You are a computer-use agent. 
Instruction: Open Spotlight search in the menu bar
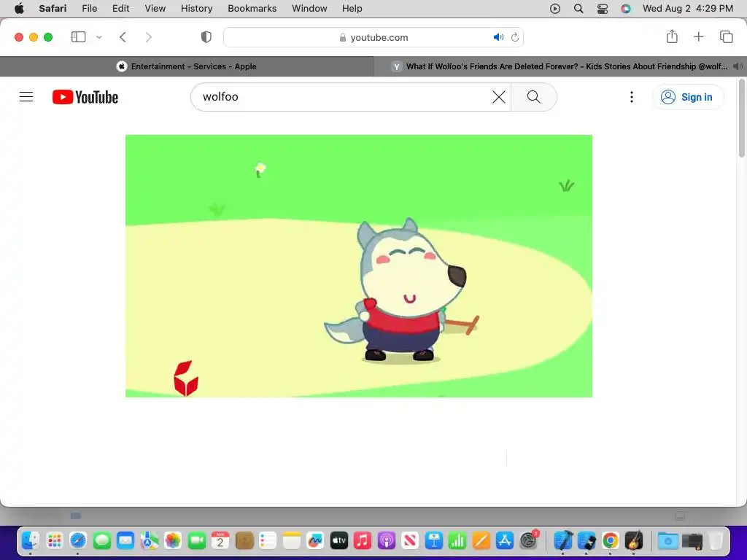tap(578, 9)
